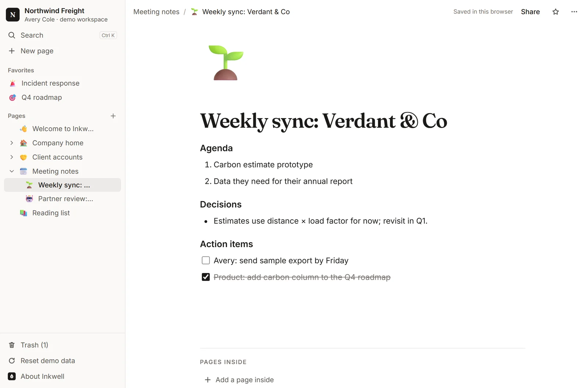
Task: Click the seedling icon in the breadcrumb
Action: pyautogui.click(x=194, y=12)
